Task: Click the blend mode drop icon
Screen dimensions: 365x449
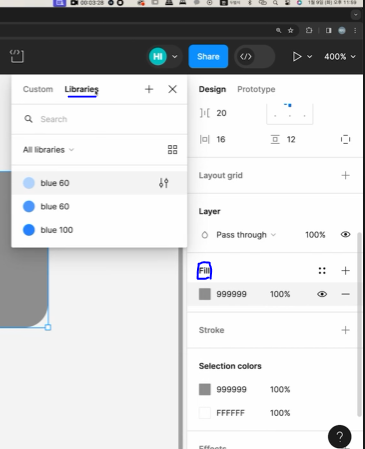Action: 205,235
